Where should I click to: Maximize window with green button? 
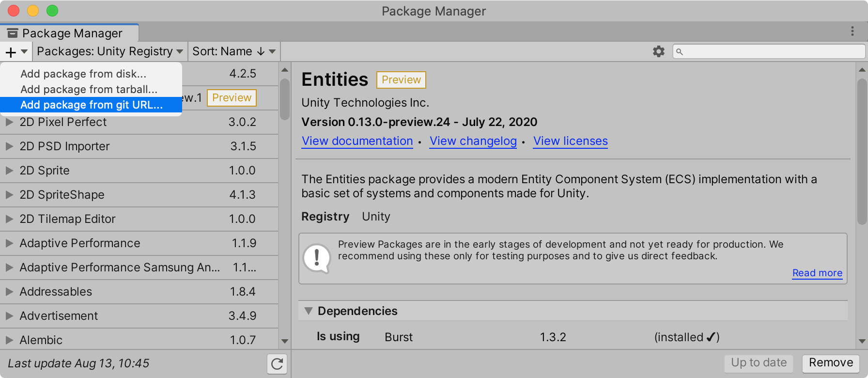(x=52, y=11)
